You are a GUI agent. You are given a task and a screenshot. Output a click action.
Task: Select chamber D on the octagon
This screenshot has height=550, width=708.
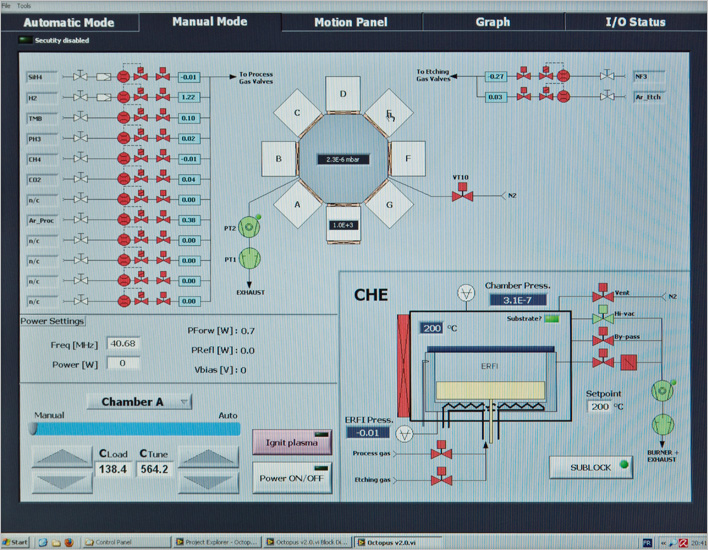pyautogui.click(x=342, y=96)
